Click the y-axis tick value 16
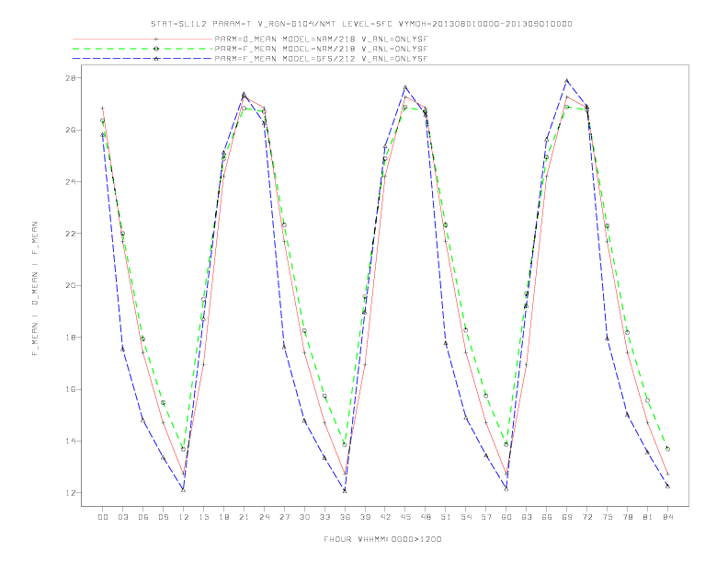Screen dimensions: 728x563 [71, 389]
